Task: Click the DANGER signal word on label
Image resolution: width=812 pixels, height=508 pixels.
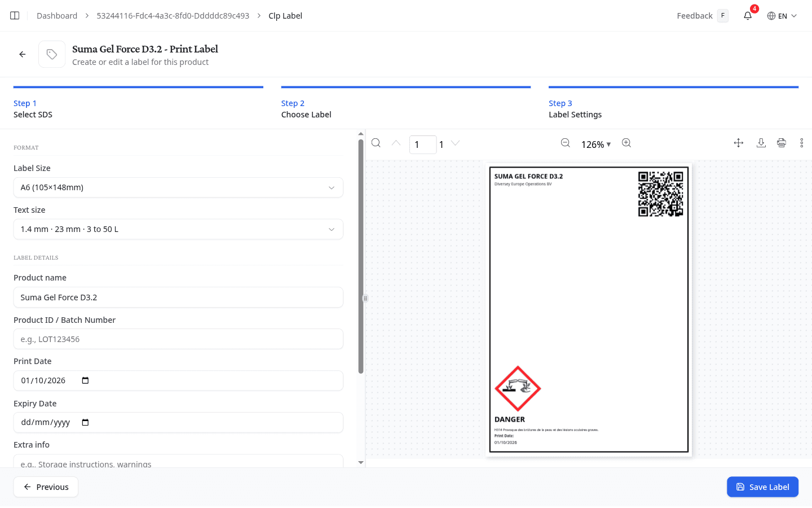Action: [x=510, y=419]
